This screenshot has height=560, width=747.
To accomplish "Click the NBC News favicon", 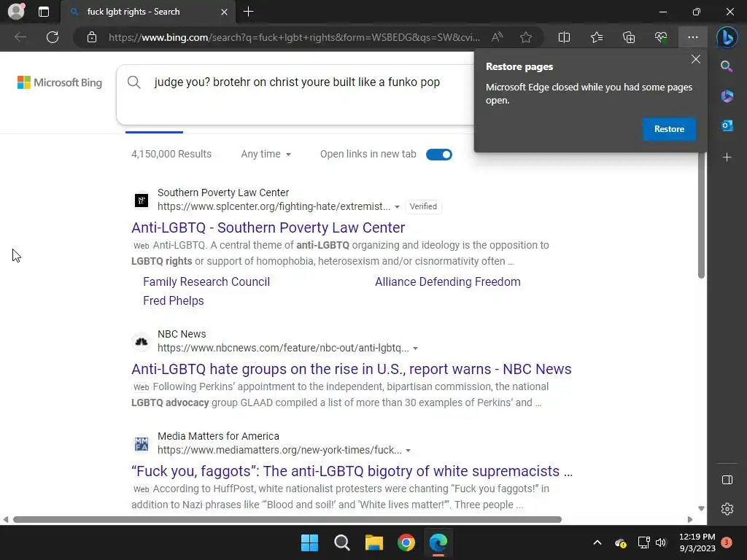I will pyautogui.click(x=142, y=341).
